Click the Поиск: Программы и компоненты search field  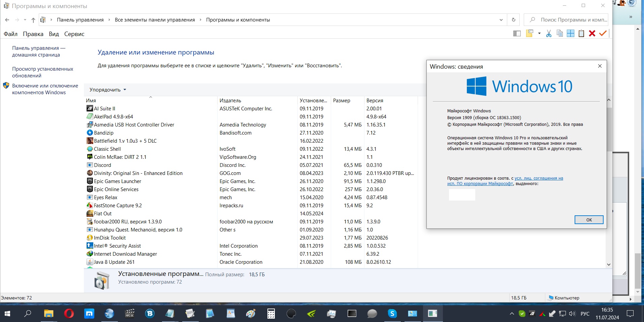click(x=567, y=20)
